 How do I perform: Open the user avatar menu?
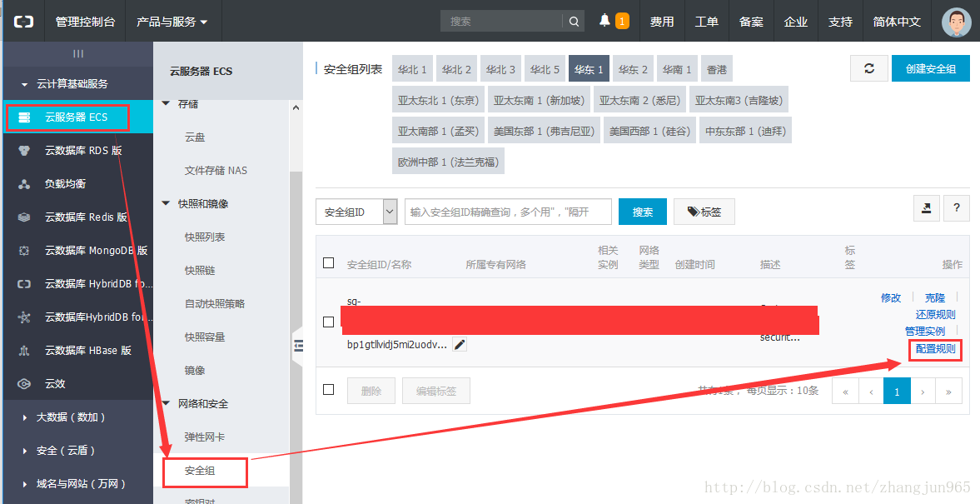click(x=956, y=22)
